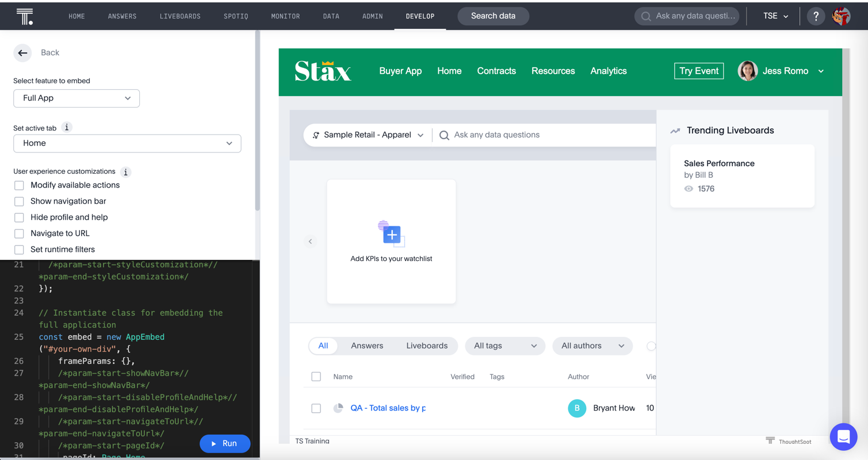Image resolution: width=868 pixels, height=460 pixels.
Task: Click the Try Event button in the Stax header
Action: [698, 71]
